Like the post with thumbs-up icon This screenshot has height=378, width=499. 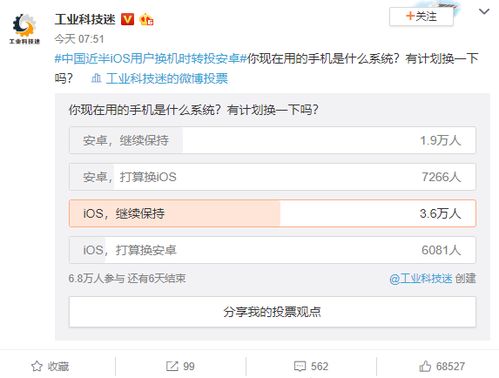pos(425,366)
